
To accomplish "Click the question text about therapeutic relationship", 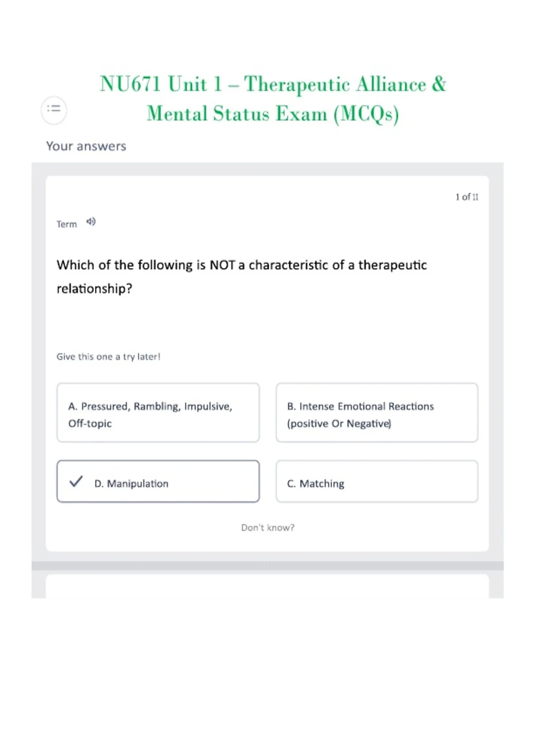I will click(242, 277).
